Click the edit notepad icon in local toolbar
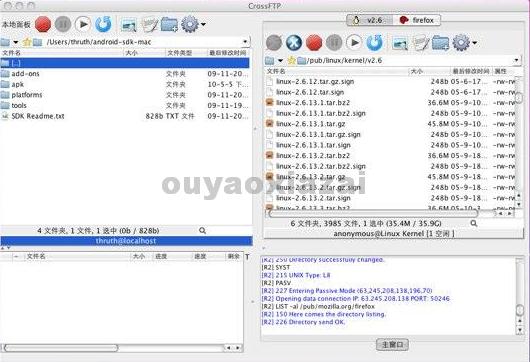The image size is (530, 362). 149,25
